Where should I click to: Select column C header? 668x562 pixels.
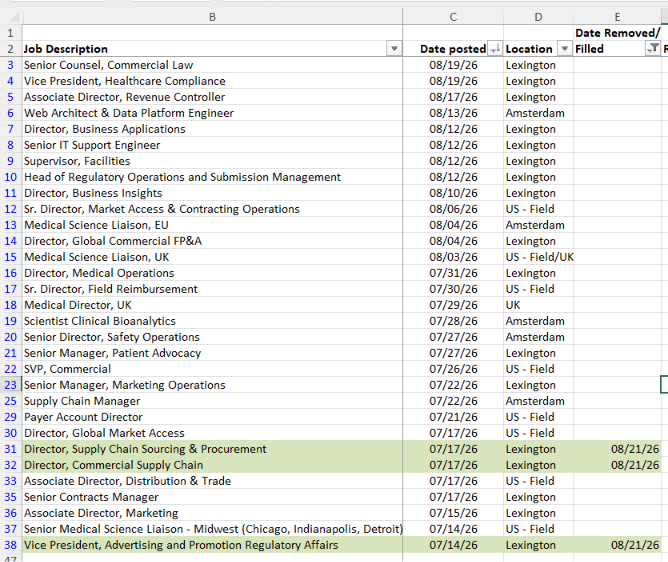tap(453, 17)
